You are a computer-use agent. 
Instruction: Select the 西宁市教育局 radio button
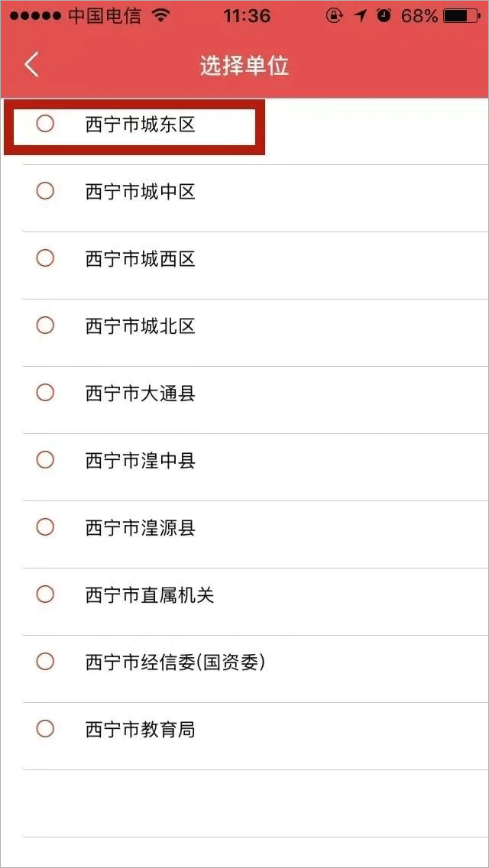45,729
